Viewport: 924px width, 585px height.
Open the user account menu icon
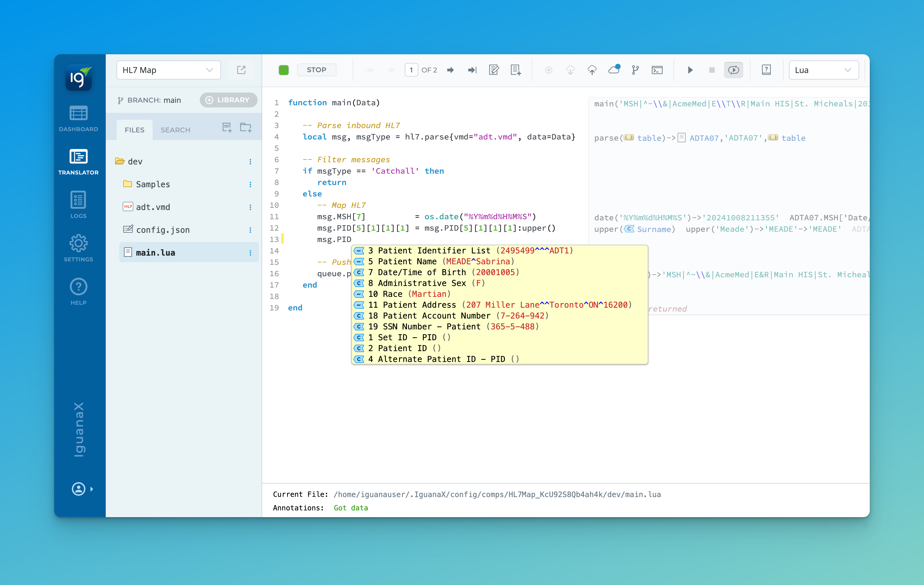(79, 489)
